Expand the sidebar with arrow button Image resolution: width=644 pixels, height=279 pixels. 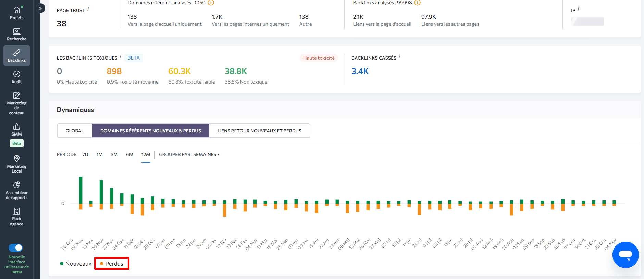click(40, 8)
